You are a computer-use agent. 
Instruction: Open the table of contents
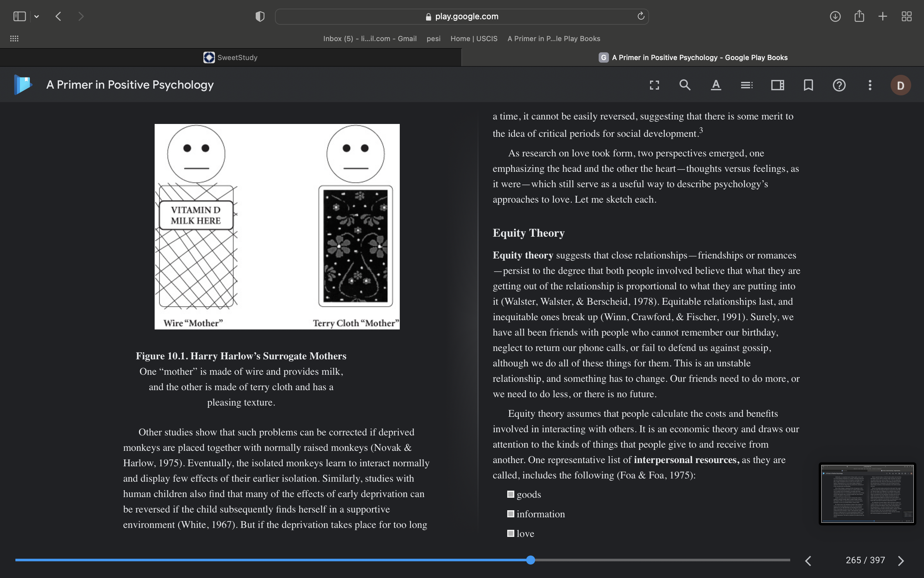747,85
